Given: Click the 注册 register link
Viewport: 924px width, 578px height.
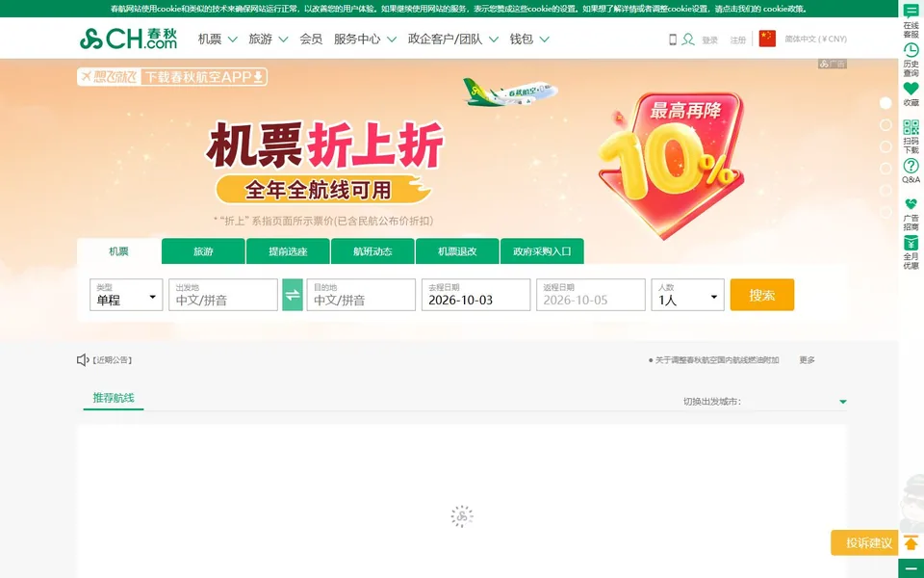Looking at the screenshot, I should pos(738,40).
